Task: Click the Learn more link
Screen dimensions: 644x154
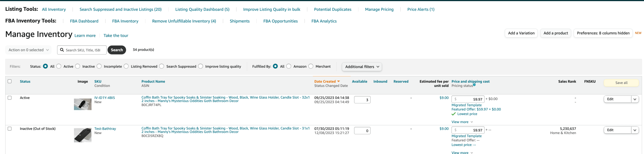Action: click(85, 36)
